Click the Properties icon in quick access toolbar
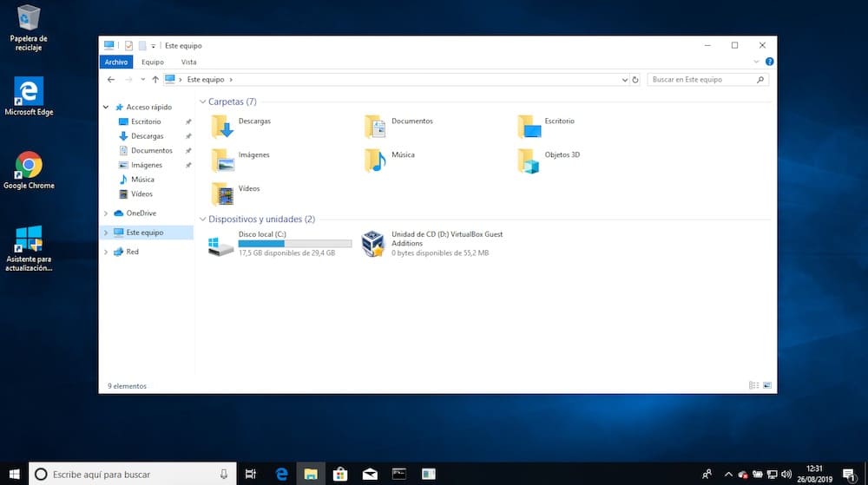The height and width of the screenshot is (485, 868). (x=128, y=45)
